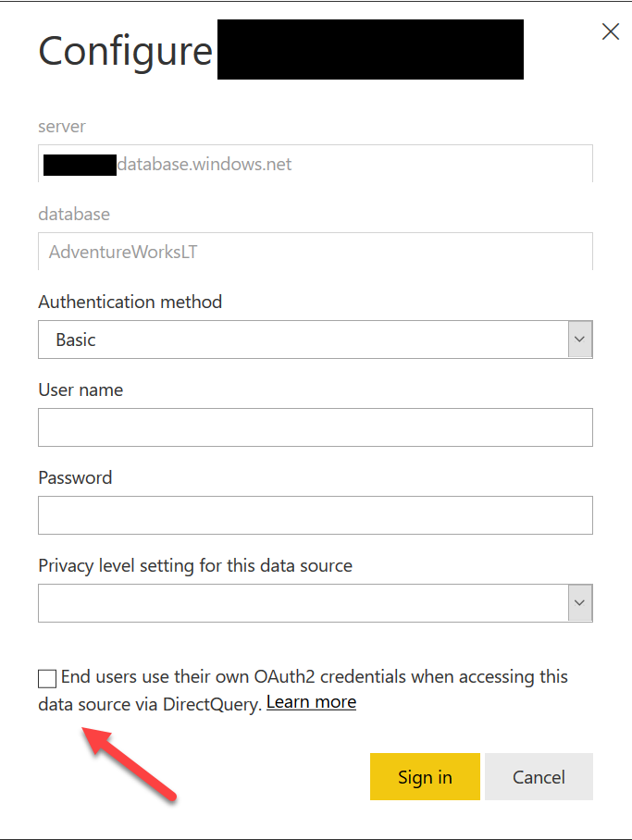
Task: Click the Sign in button
Action: tap(425, 777)
